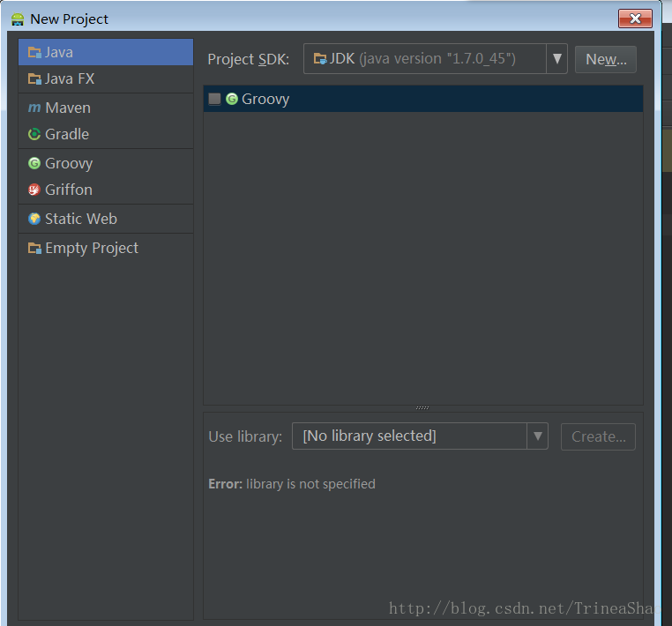The height and width of the screenshot is (626, 672).
Task: Select Groovy in the left project list
Action: click(106, 163)
